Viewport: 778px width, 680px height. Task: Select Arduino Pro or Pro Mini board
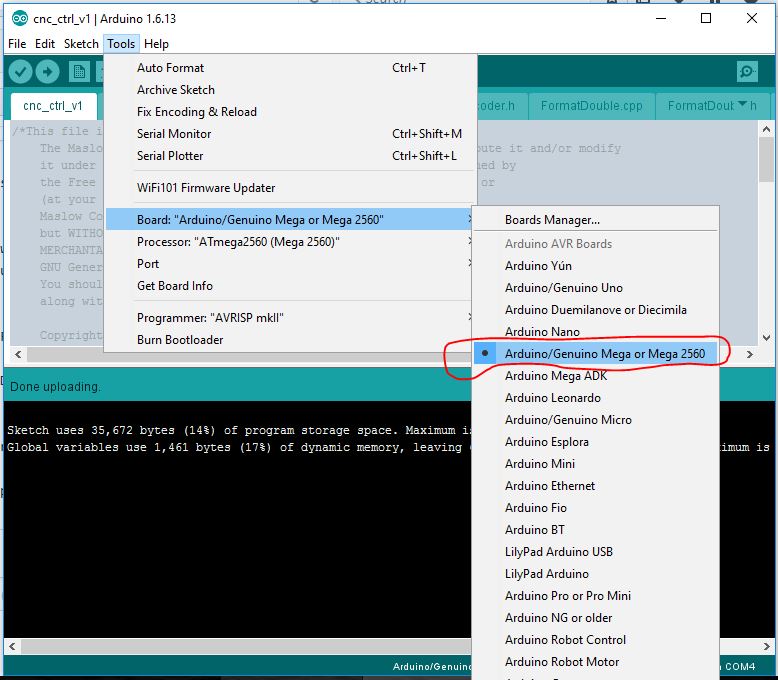(x=595, y=596)
